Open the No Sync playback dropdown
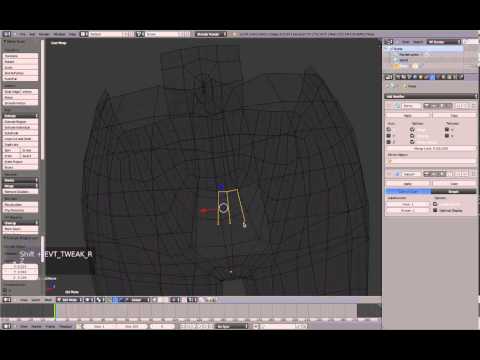The height and width of the screenshot is (360, 480). (232, 326)
